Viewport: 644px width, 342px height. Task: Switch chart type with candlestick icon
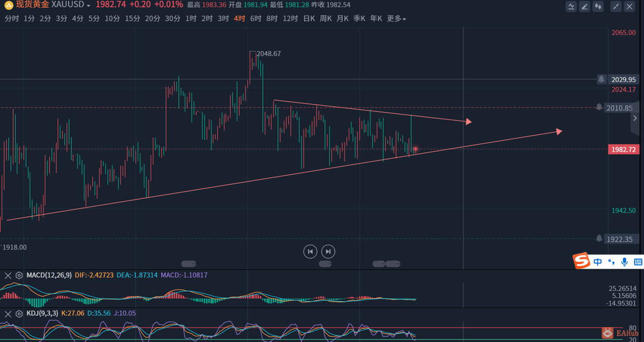(x=598, y=6)
